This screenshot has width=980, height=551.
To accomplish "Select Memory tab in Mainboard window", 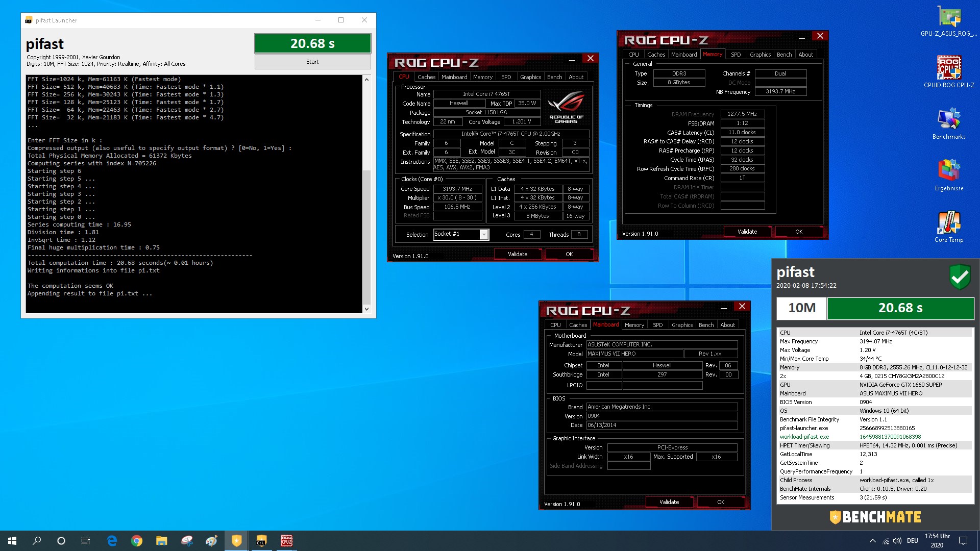I will click(x=634, y=325).
